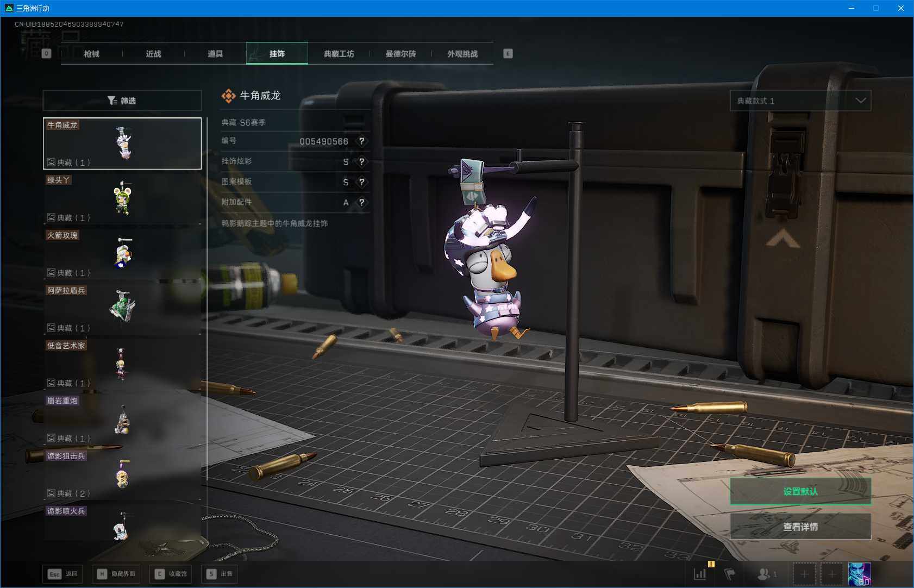914x588 pixels.
Task: Click the collection icon under 阿萨拉盾兵 card
Action: pyautogui.click(x=51, y=328)
